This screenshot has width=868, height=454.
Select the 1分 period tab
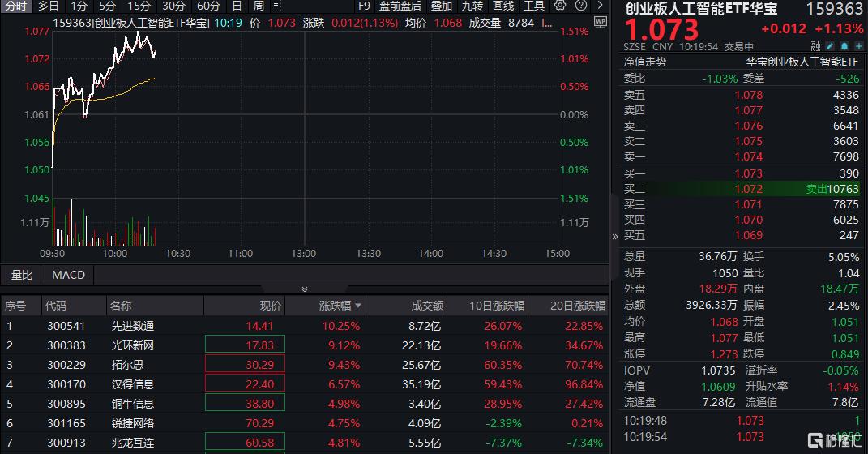(x=79, y=6)
